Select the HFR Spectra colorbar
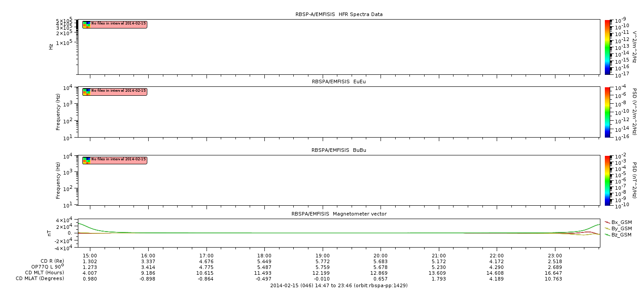644x293 pixels. [x=608, y=47]
